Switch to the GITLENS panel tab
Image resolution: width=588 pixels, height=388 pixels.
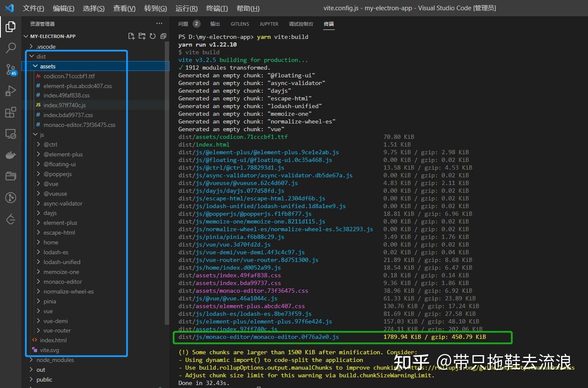(240, 24)
